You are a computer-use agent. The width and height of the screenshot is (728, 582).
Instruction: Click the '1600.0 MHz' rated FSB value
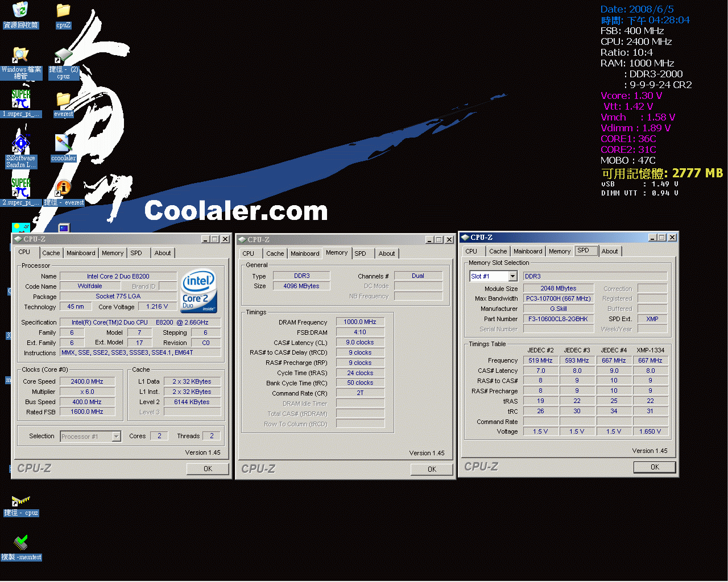click(x=87, y=412)
